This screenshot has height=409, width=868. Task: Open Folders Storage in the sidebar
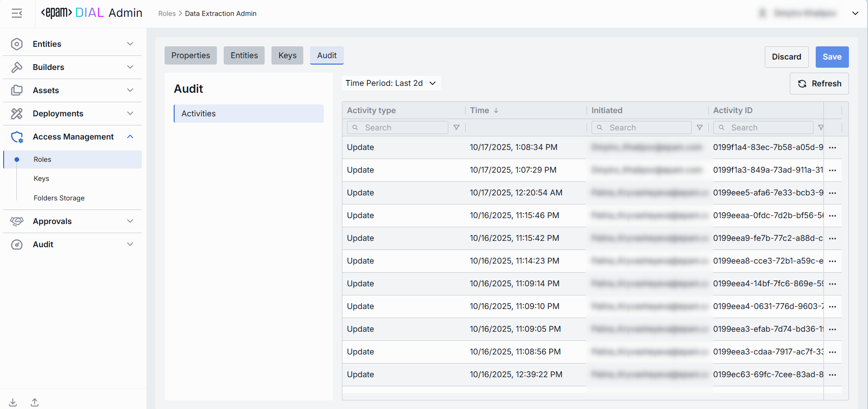[x=59, y=198]
